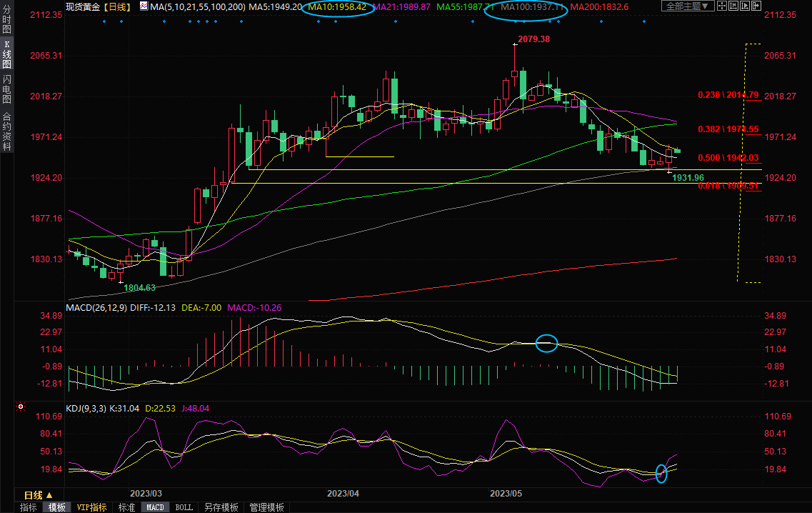812x513 pixels.
Task: Toggle the BOLL indicator template
Action: (x=184, y=507)
